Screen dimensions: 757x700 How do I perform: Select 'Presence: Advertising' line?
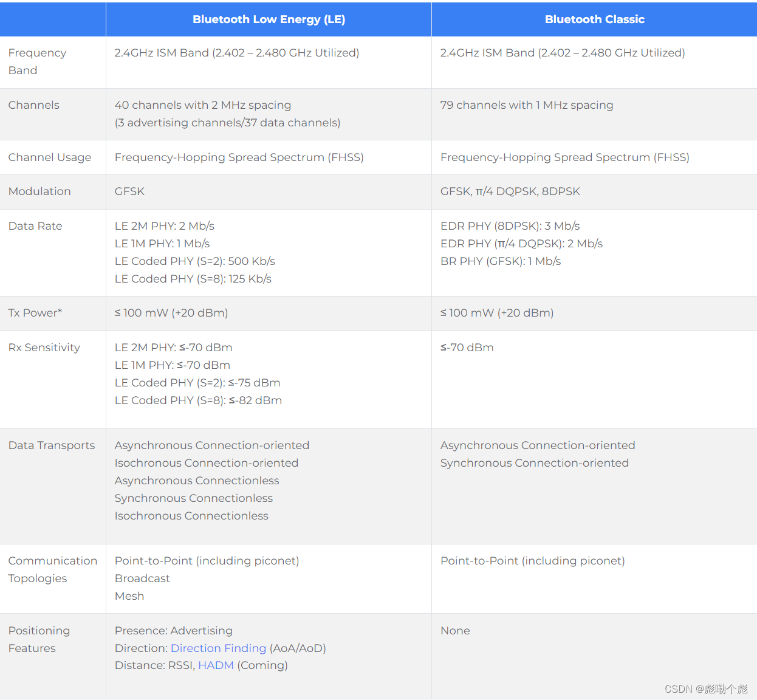[x=174, y=631]
